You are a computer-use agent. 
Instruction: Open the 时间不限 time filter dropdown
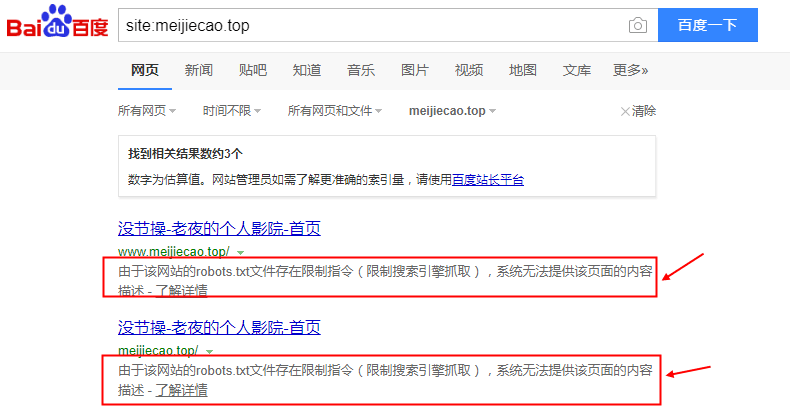pos(232,111)
